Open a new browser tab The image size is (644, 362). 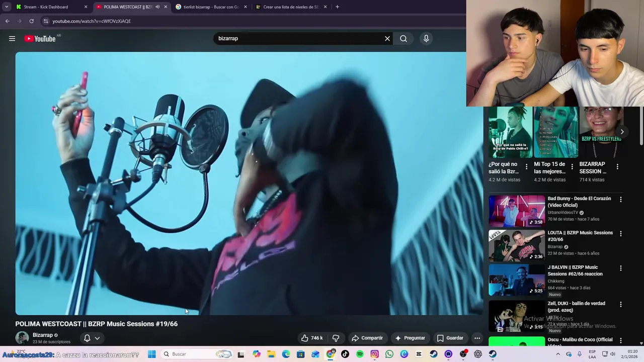[337, 7]
